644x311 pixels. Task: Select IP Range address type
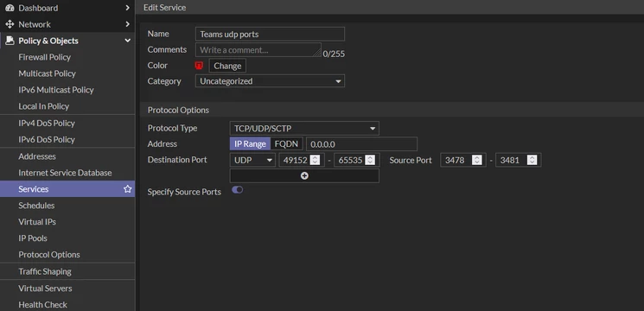point(250,144)
